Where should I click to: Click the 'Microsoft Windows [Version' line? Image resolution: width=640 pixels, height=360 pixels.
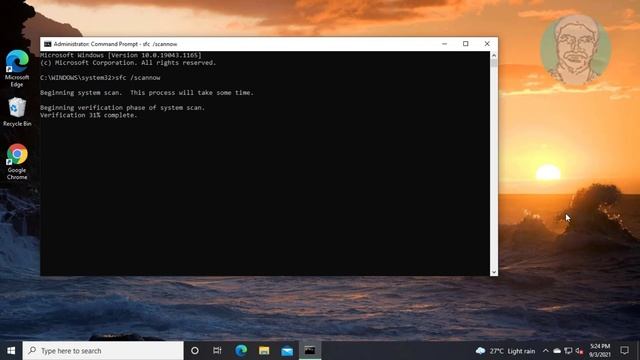click(x=121, y=55)
